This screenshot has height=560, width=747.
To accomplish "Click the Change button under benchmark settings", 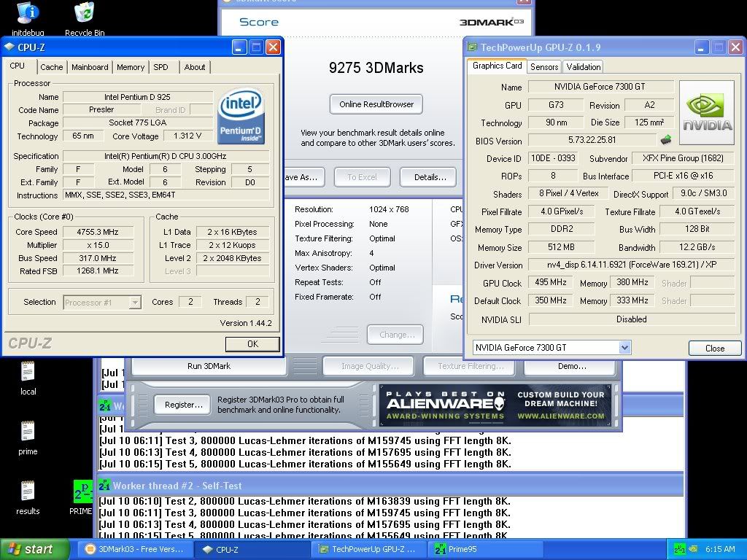I will click(396, 335).
